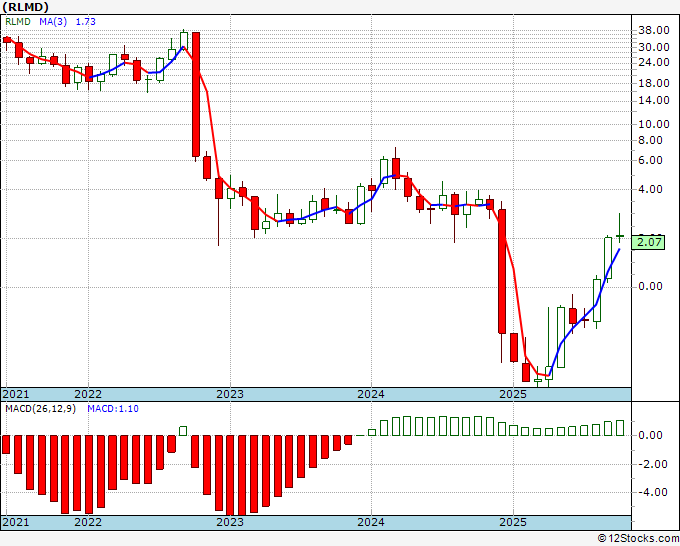The image size is (680, 546).
Task: Click the lone green MACD bar in 2022
Action: tap(183, 431)
